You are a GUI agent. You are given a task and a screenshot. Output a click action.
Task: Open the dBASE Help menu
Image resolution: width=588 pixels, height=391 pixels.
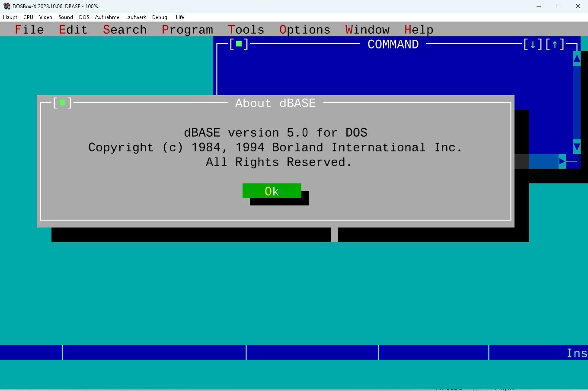click(419, 29)
